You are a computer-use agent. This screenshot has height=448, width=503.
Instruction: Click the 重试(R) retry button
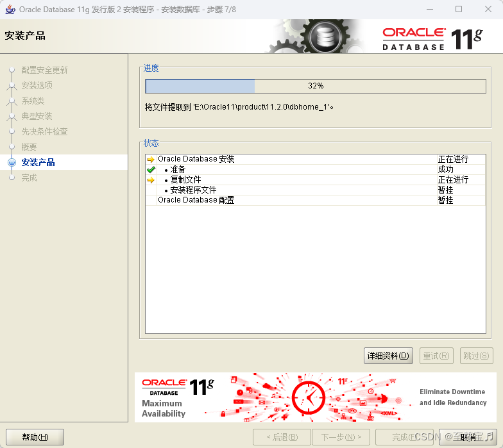(436, 356)
